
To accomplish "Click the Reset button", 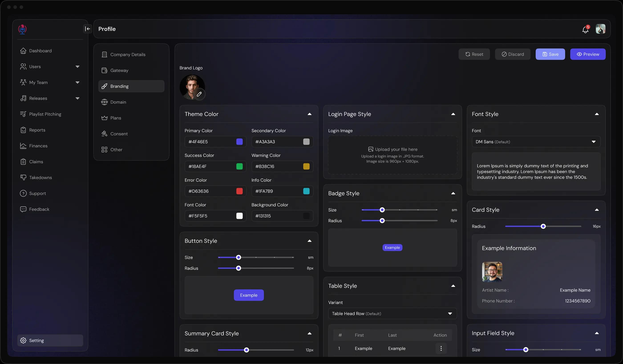I will (x=474, y=54).
